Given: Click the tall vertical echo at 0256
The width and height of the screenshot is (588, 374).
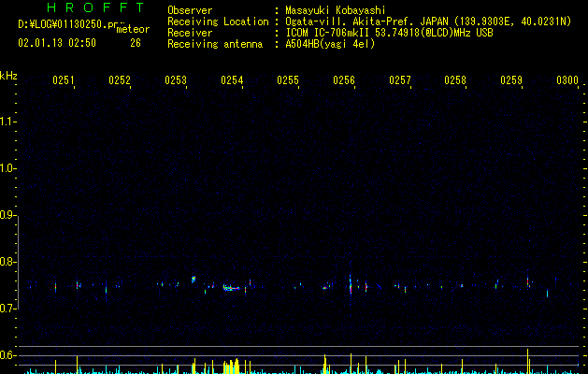Looking at the screenshot, I should (351, 285).
